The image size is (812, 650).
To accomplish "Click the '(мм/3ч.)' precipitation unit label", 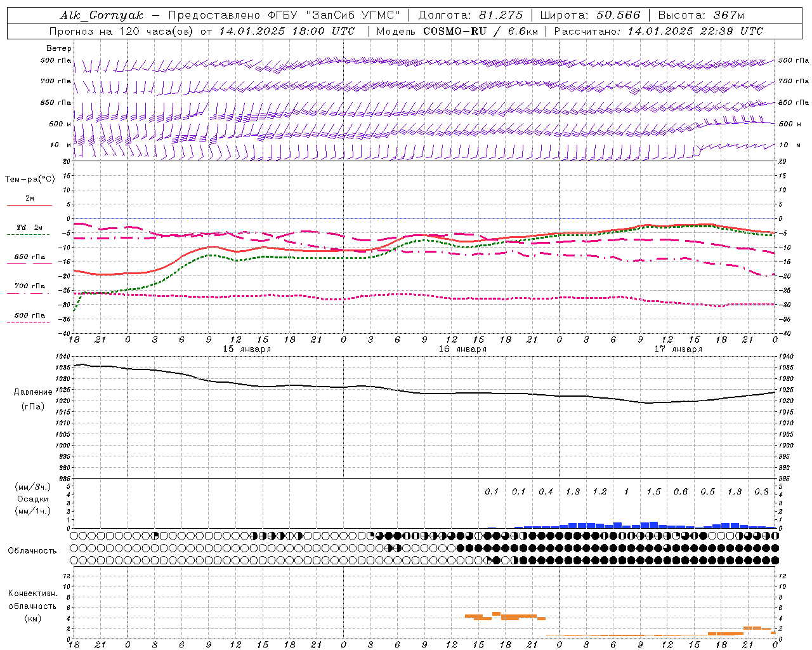I will coord(33,487).
